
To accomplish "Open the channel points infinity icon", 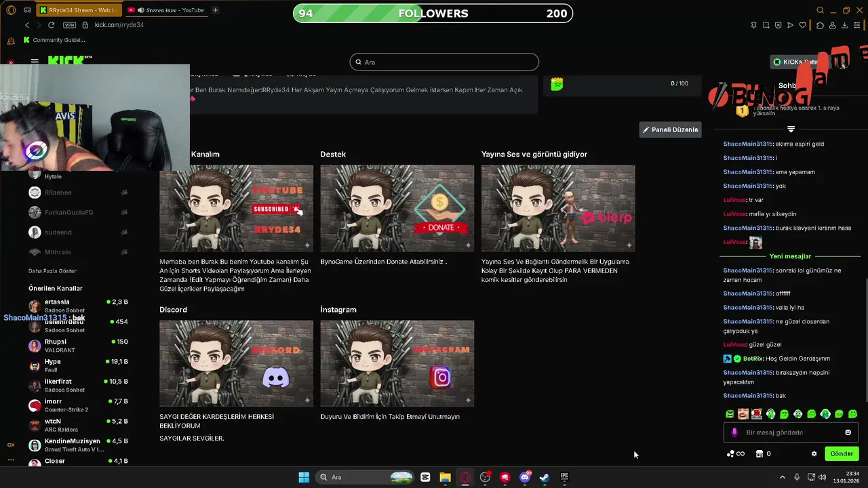I will click(x=735, y=453).
